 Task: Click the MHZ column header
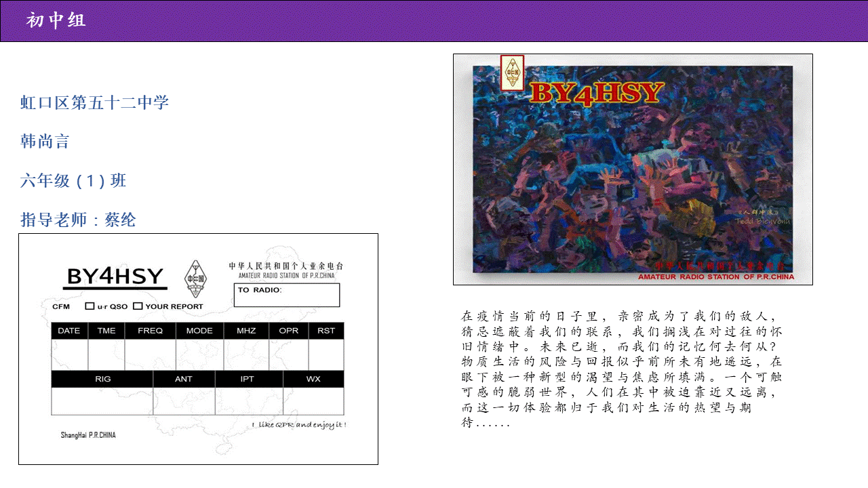coord(246,331)
